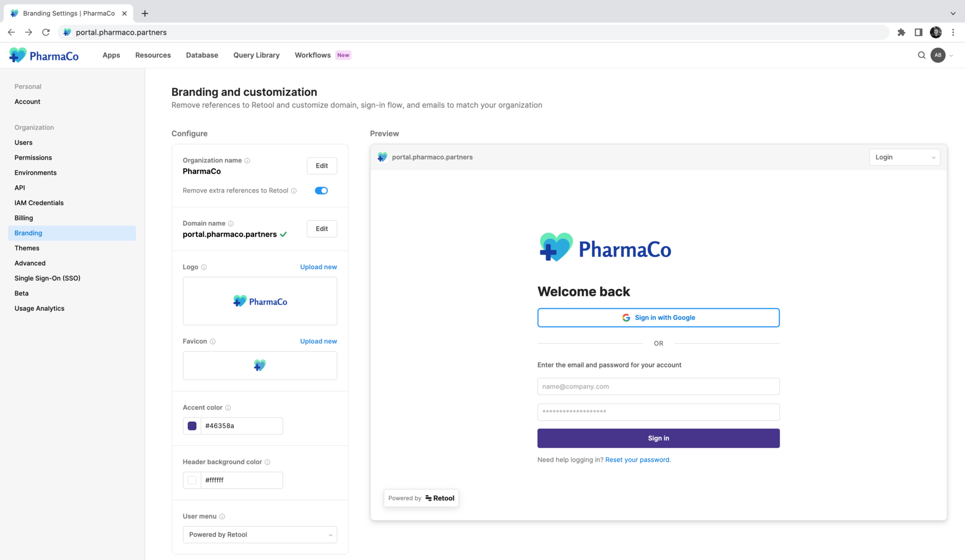
Task: Open the browser extensions puzzle icon
Action: click(x=901, y=32)
